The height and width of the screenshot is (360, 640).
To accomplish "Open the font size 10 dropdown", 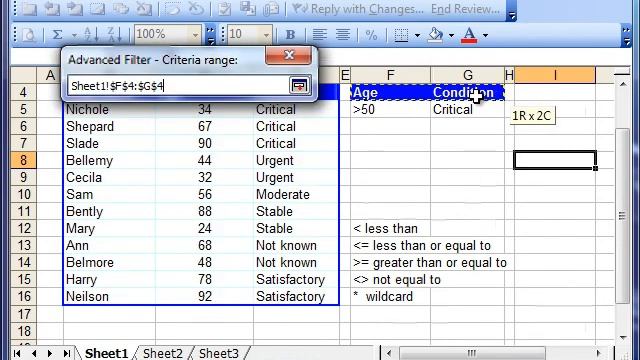I will click(266, 36).
